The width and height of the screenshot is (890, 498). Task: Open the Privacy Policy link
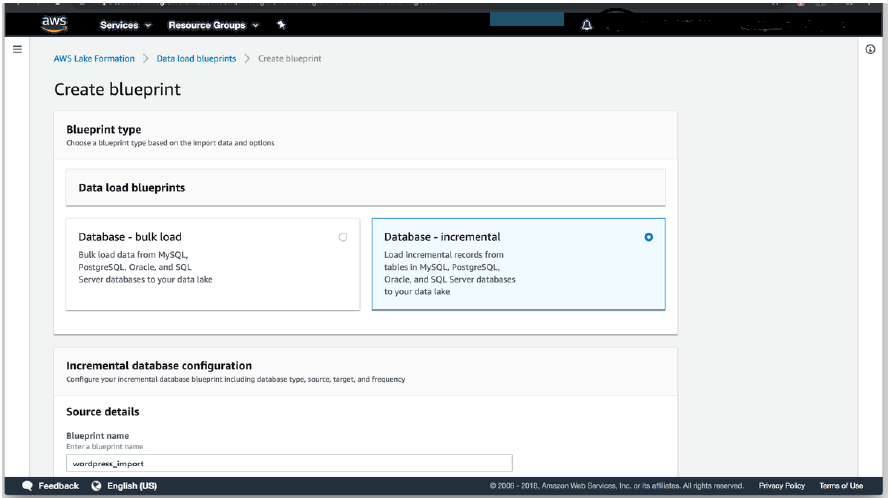coord(782,486)
